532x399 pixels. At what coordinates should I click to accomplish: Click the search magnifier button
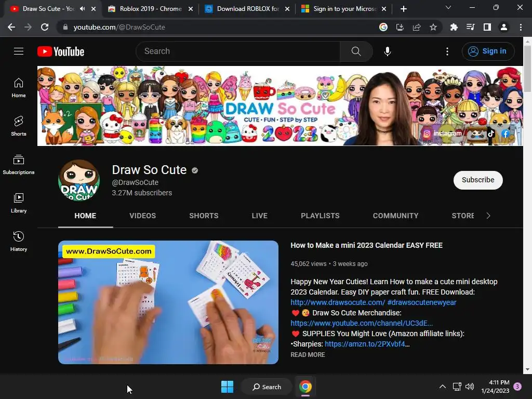coord(356,51)
